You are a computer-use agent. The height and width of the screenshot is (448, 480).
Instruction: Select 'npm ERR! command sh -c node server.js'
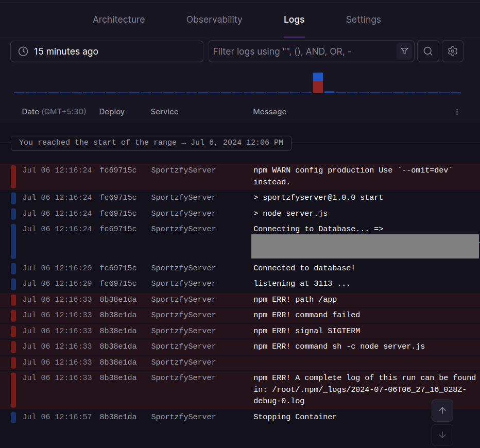tap(339, 347)
